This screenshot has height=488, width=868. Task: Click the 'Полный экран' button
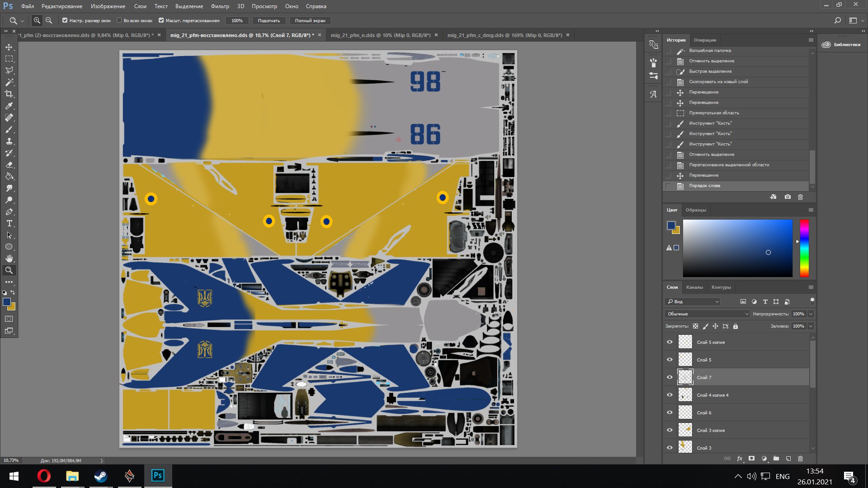[310, 20]
